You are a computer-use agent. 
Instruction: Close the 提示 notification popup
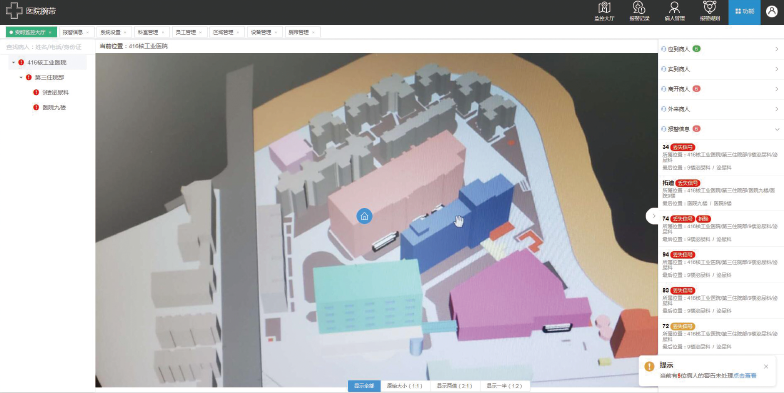point(766,366)
